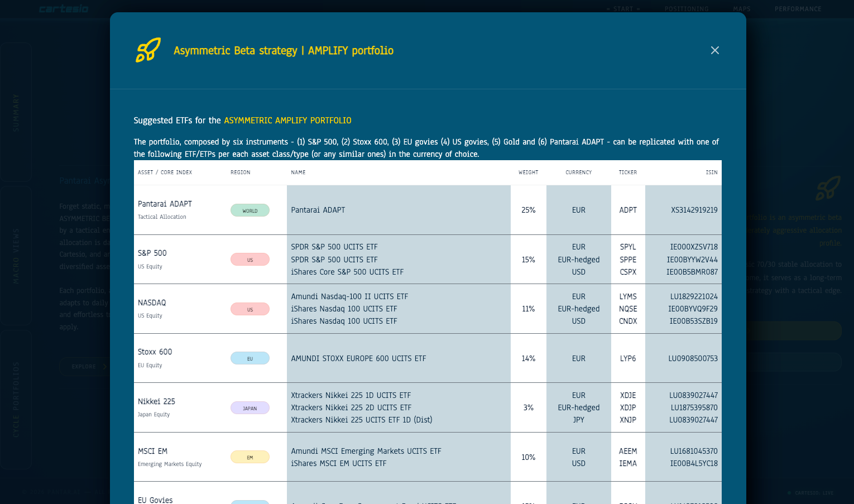Image resolution: width=854 pixels, height=504 pixels.
Task: Click the AMUNDI STOXX EUROPE 600 UCITS ETF name
Action: pyautogui.click(x=358, y=358)
